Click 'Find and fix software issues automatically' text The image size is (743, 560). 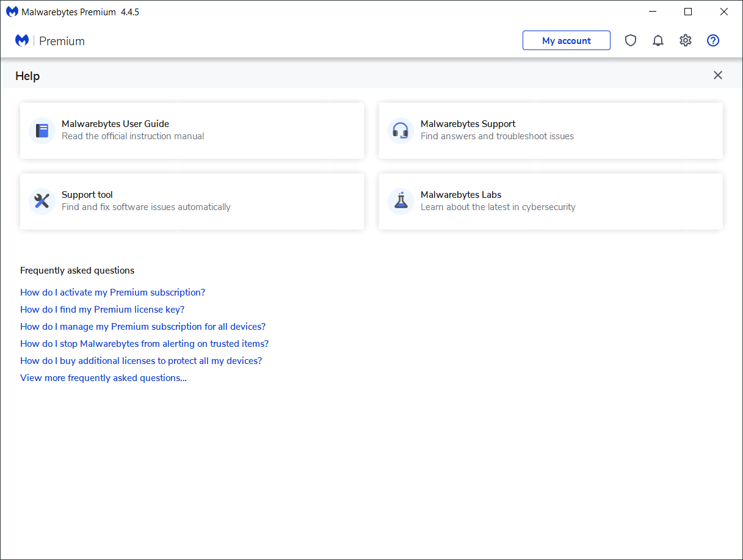click(x=147, y=207)
